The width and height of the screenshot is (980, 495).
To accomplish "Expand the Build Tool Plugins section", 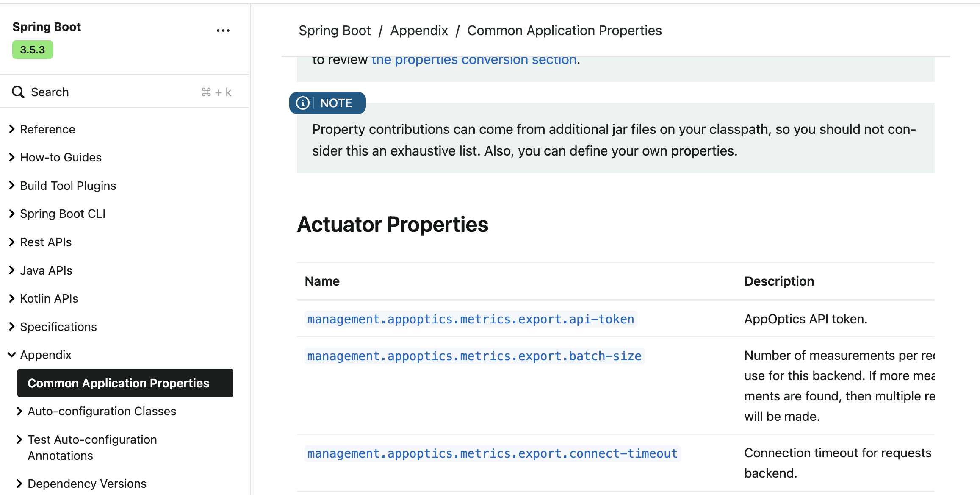I will point(11,185).
